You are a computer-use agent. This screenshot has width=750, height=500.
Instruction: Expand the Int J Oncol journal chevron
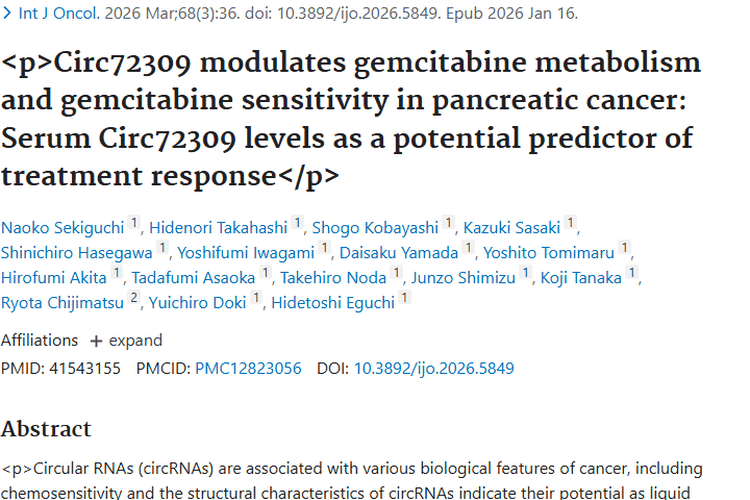pyautogui.click(x=7, y=15)
